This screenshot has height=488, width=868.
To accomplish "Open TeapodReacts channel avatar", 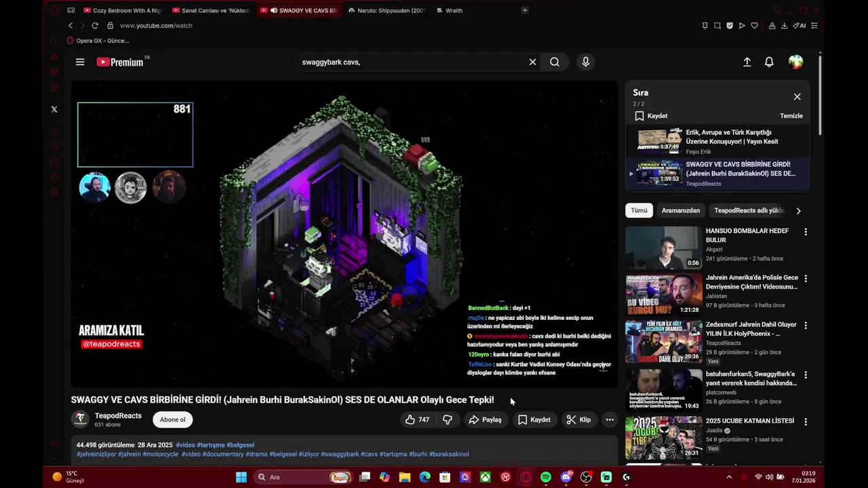I will [x=80, y=419].
